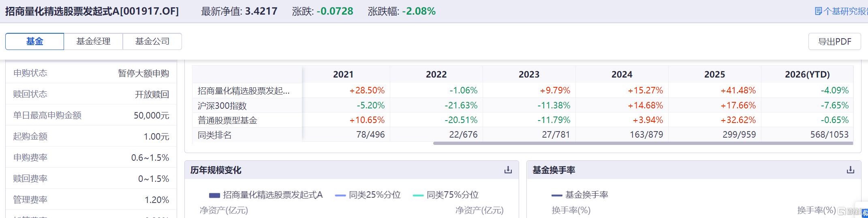868x218 pixels.
Task: Toggle the 同类75%分位 legend series
Action: (446, 195)
